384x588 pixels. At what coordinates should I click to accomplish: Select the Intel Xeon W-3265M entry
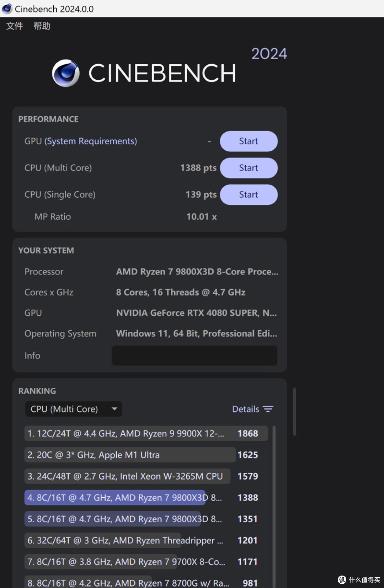[x=127, y=476]
